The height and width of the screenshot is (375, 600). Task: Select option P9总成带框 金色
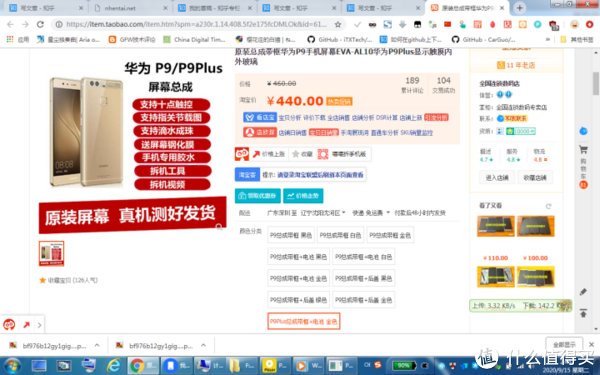pyautogui.click(x=390, y=235)
